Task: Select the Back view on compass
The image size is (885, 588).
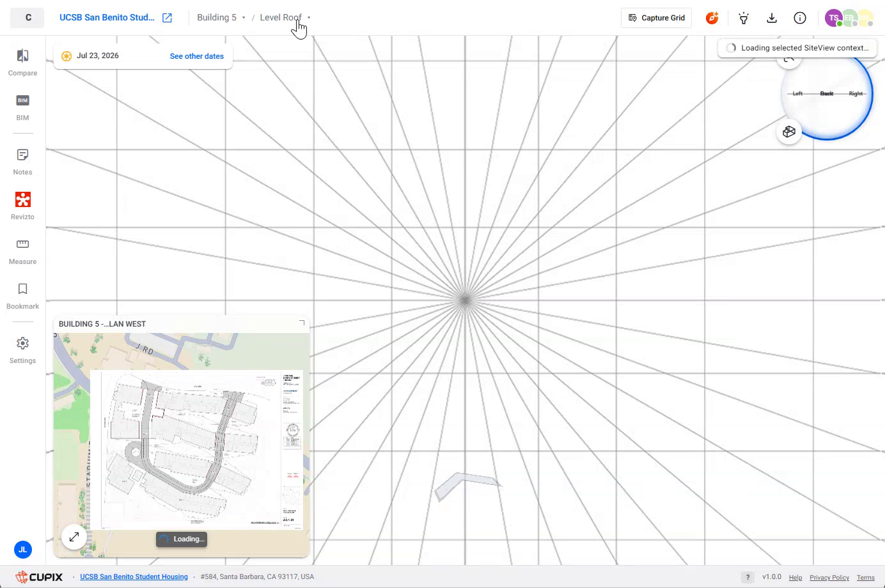Action: click(827, 93)
